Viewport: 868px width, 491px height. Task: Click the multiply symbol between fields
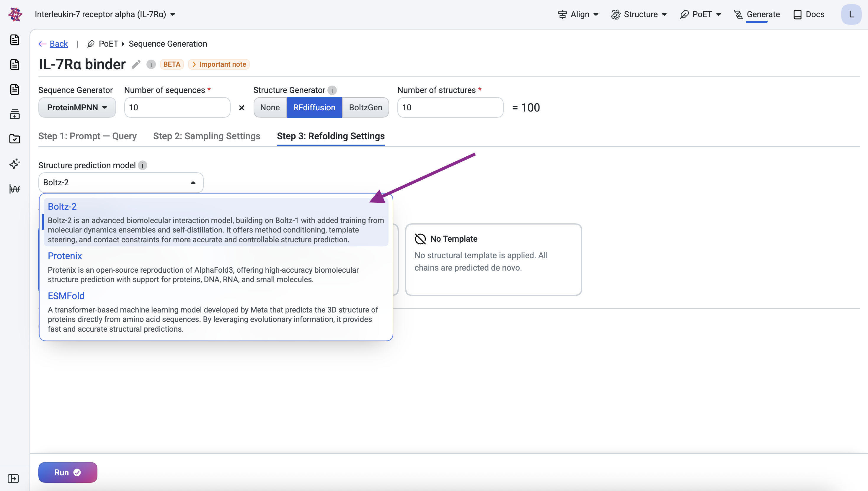click(x=242, y=108)
